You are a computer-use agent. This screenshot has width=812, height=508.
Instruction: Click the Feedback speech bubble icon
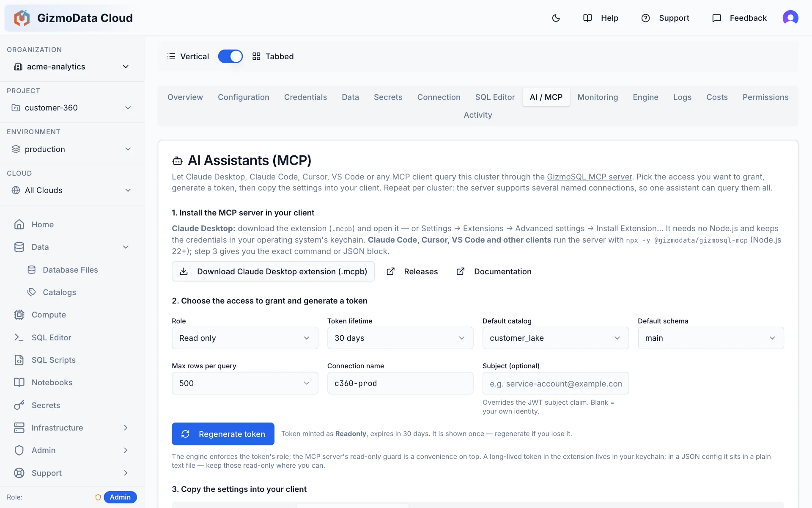(x=716, y=18)
